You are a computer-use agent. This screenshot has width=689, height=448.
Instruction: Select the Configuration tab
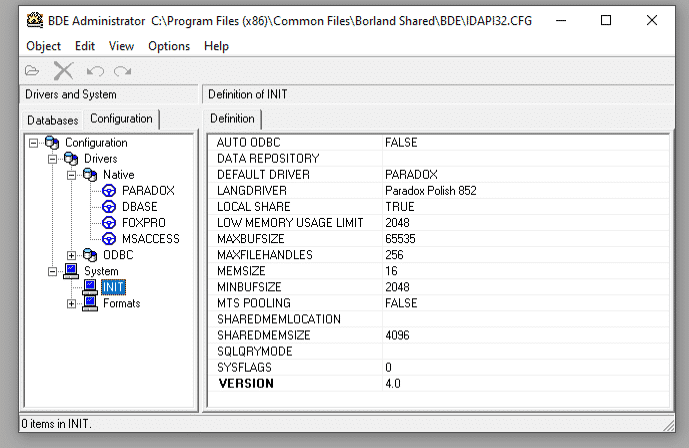pos(121,119)
